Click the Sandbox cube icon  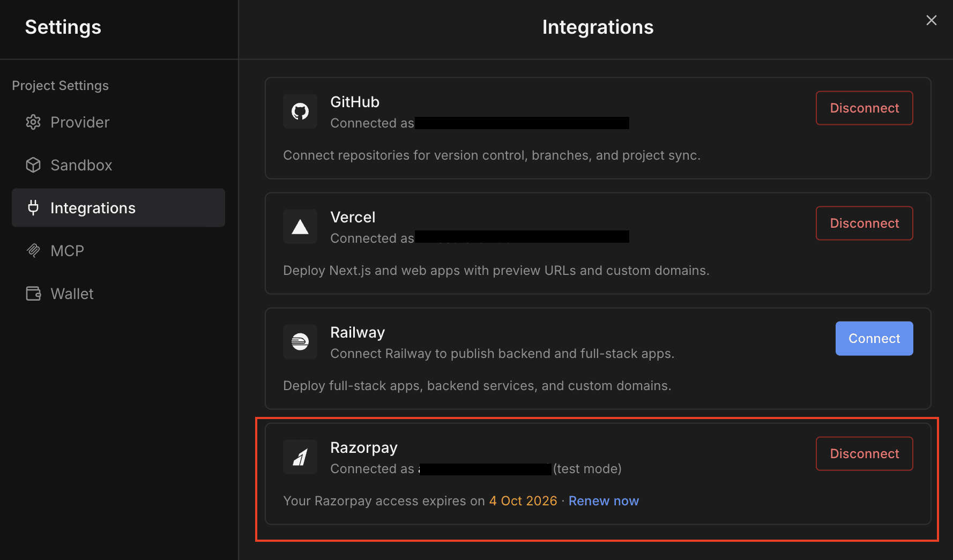tap(33, 165)
